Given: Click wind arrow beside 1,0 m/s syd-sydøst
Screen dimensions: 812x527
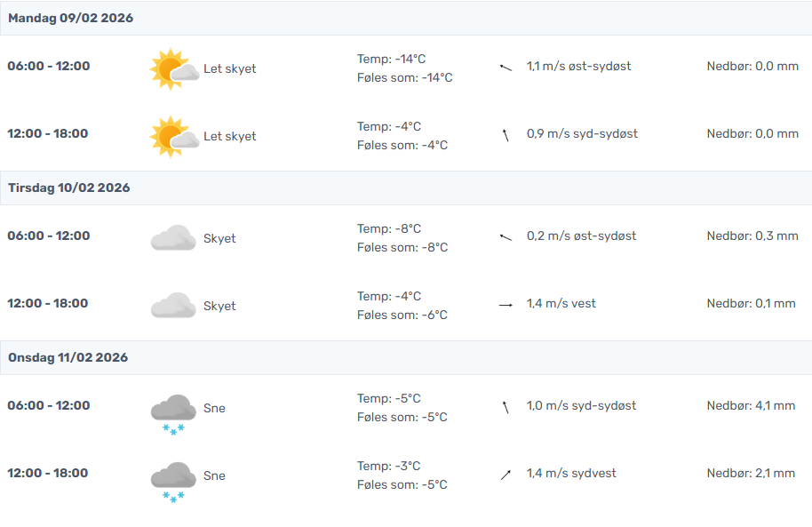Looking at the screenshot, I should (506, 407).
